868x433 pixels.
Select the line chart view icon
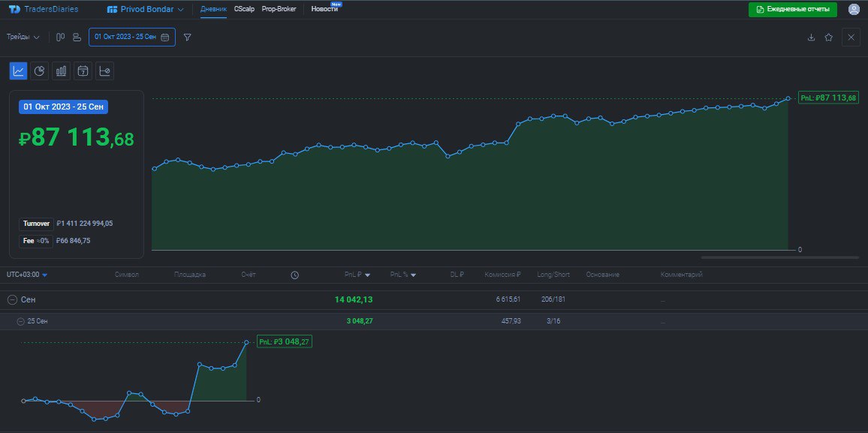(18, 71)
